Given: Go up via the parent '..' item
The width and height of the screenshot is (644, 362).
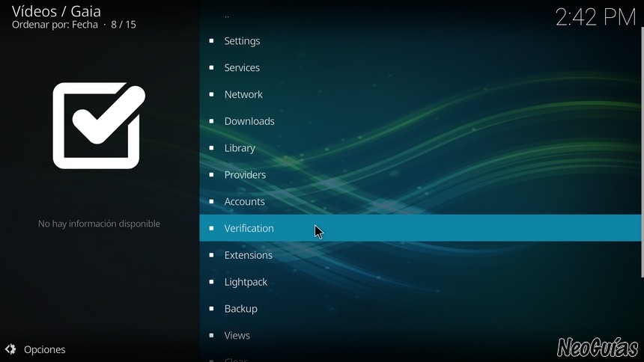Looking at the screenshot, I should pyautogui.click(x=420, y=16).
